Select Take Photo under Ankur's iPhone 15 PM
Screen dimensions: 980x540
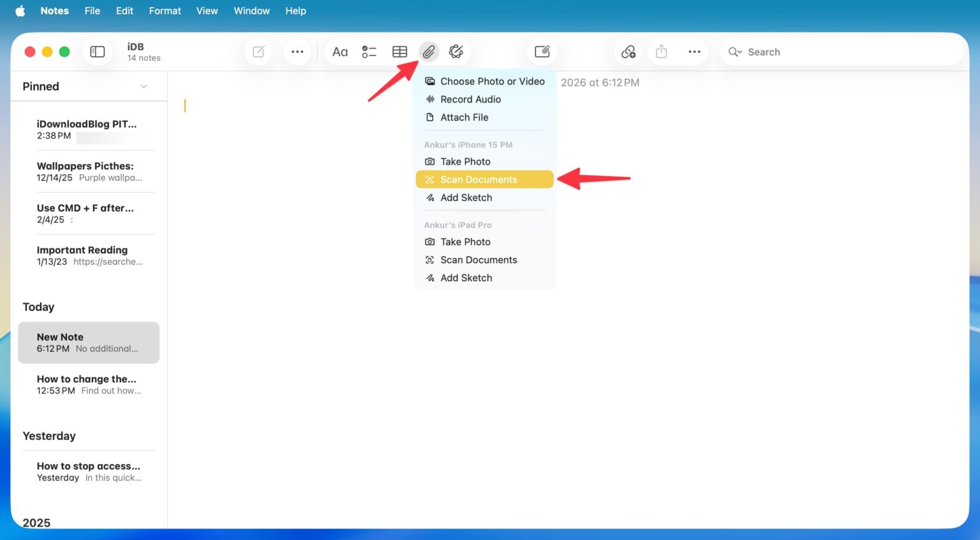[485, 162]
